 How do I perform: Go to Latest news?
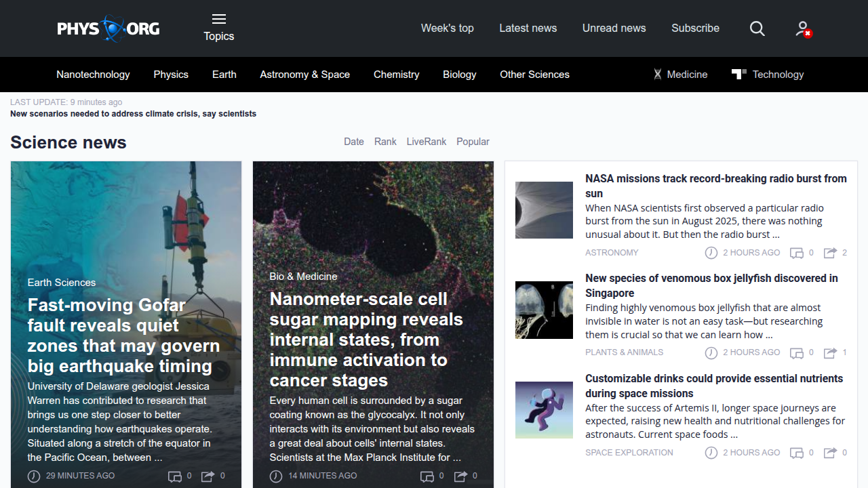click(528, 28)
